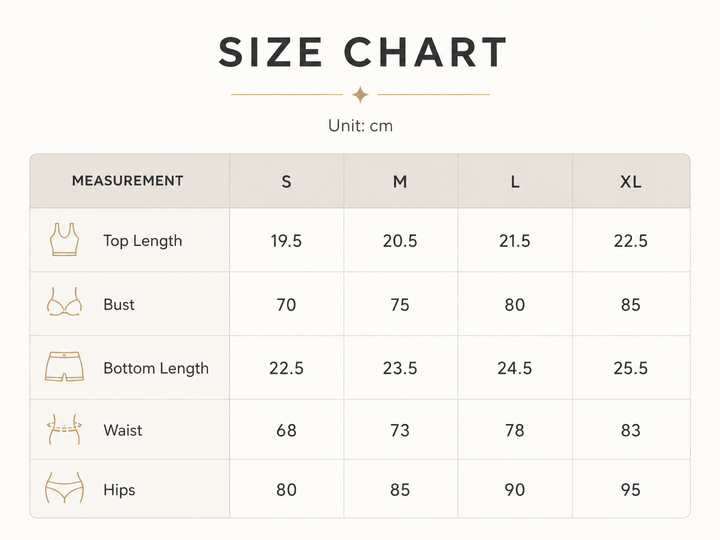Click the tank top icon beside Top Length

[x=64, y=239]
